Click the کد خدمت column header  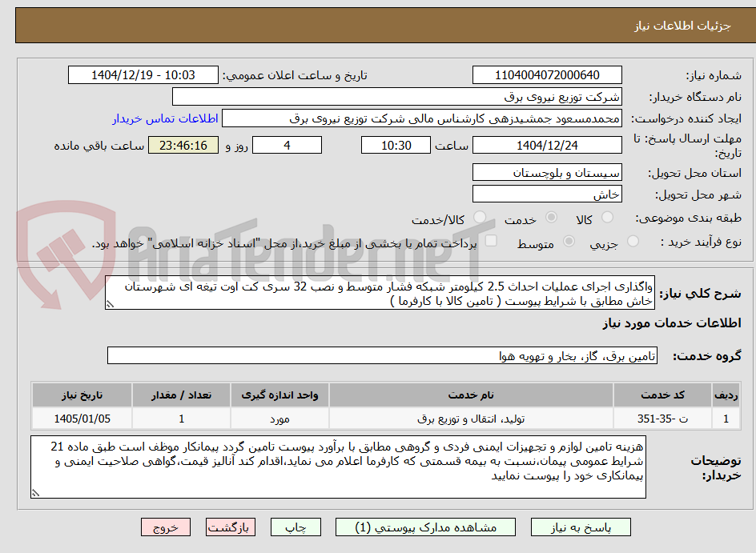[662, 395]
